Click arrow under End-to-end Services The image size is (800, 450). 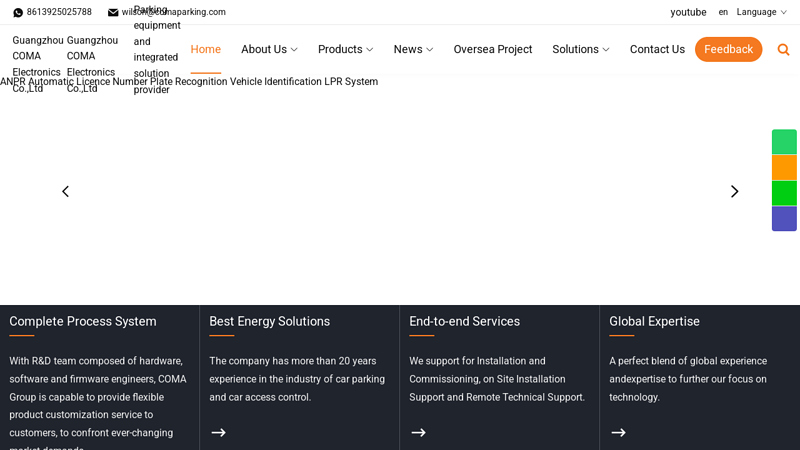(418, 433)
